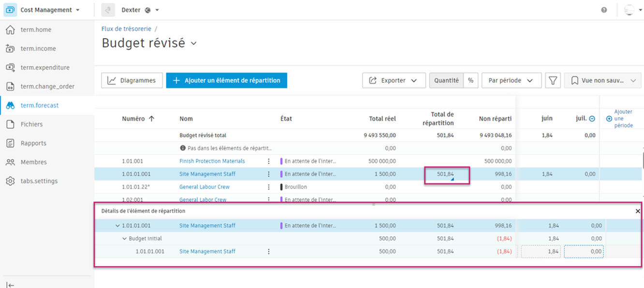Collapse the Budget initial row
The width and height of the screenshot is (644, 288).
tap(124, 239)
